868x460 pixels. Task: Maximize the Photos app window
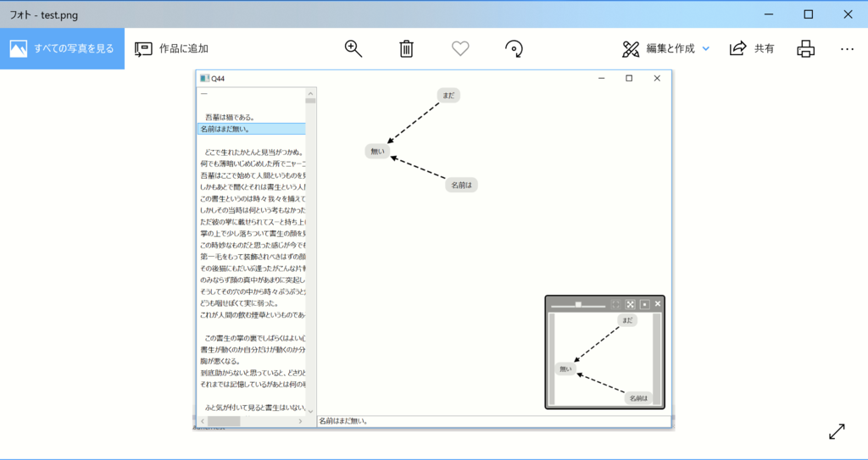pos(809,15)
